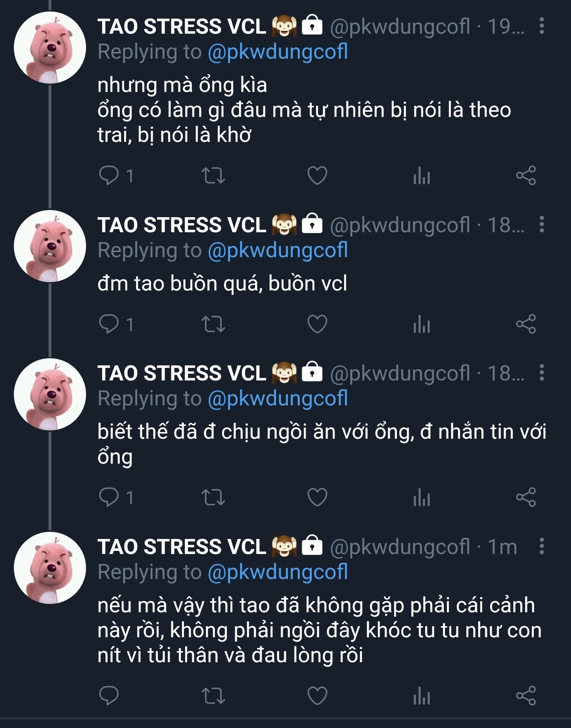The image size is (571, 728).
Task: Reply to the 'biết thế đã đ chịu' tweet
Action: pos(109,497)
